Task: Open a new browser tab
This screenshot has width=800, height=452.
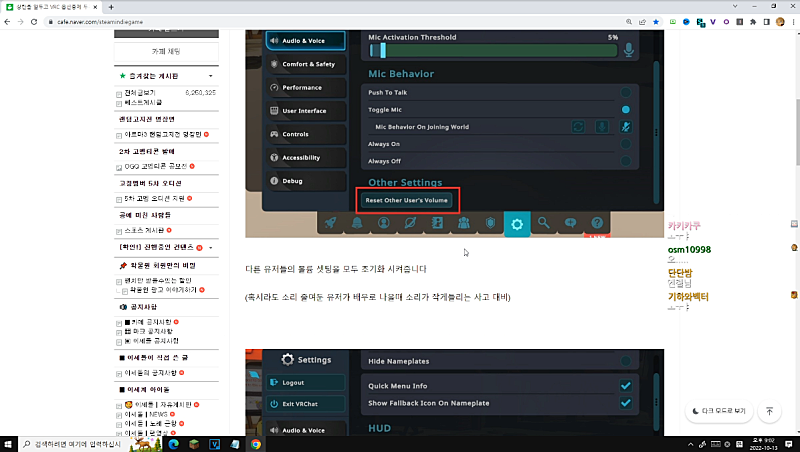Action: click(x=111, y=7)
